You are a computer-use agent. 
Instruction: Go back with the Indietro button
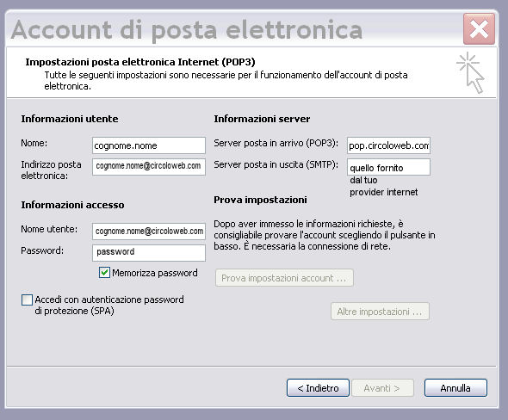[x=318, y=388]
